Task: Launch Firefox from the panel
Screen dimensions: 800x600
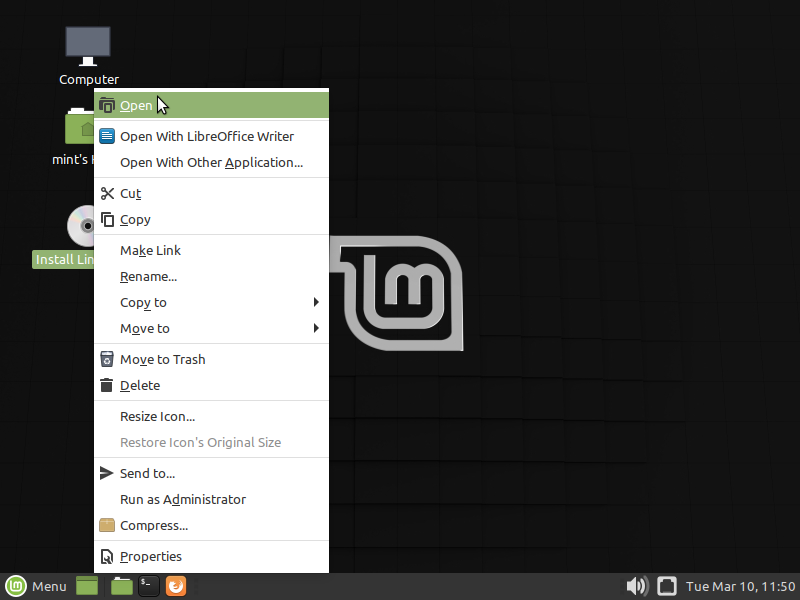Action: tap(176, 586)
